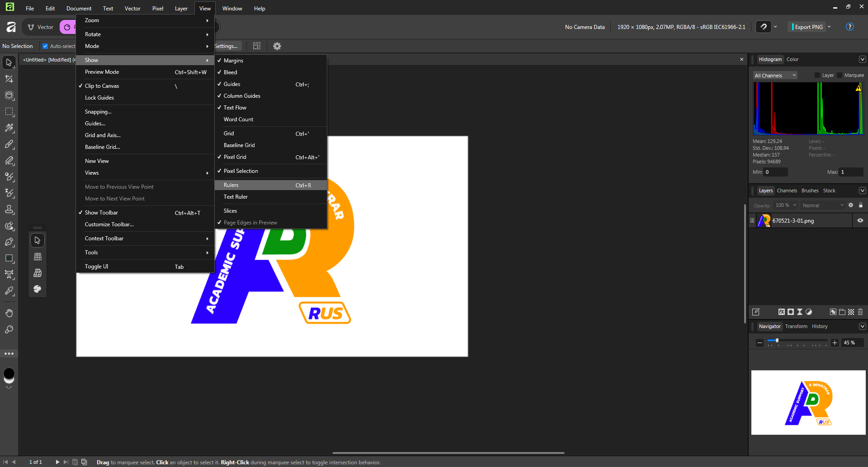Click the gear icon in context toolbar
The image size is (868, 467).
[277, 46]
